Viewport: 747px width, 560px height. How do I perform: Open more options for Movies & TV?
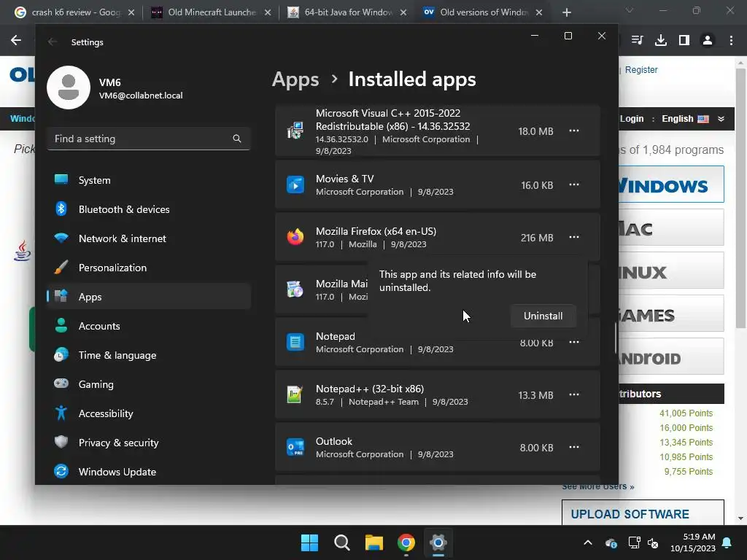click(x=574, y=184)
